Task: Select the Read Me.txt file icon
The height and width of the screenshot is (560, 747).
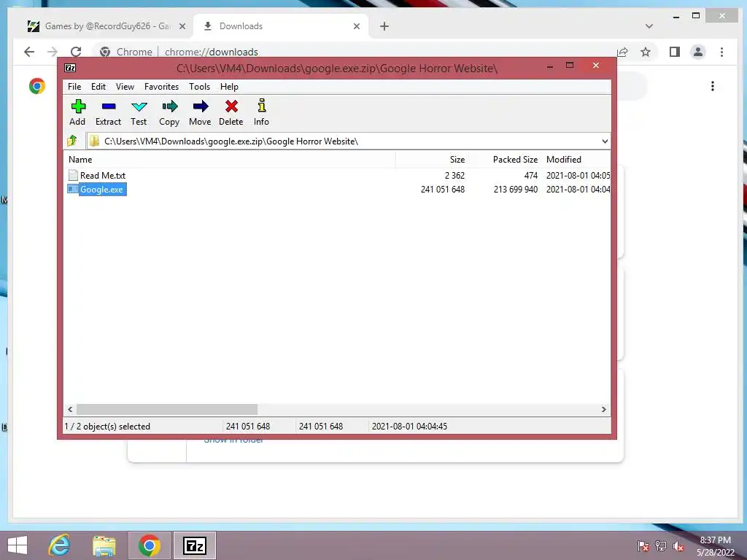Action: click(x=73, y=175)
